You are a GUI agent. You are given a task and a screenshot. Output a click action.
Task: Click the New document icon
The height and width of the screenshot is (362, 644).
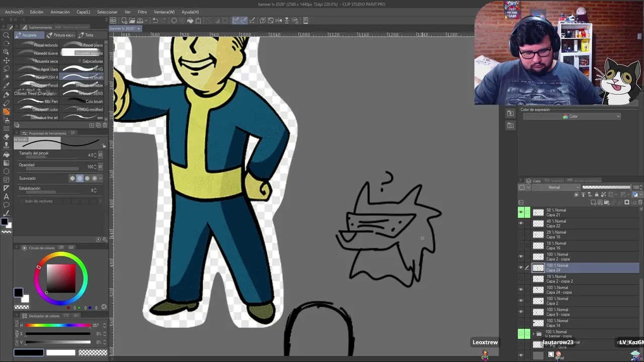123,21
